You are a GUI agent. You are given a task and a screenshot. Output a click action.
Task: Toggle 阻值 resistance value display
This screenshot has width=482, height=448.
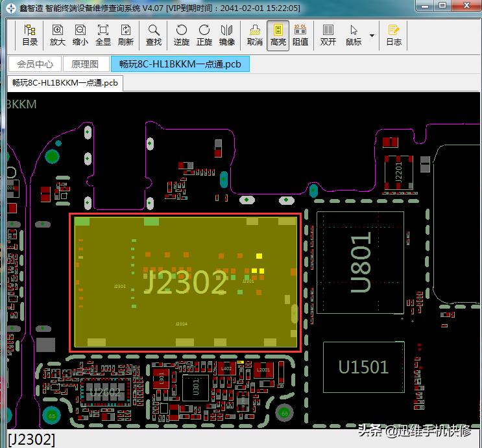point(300,35)
